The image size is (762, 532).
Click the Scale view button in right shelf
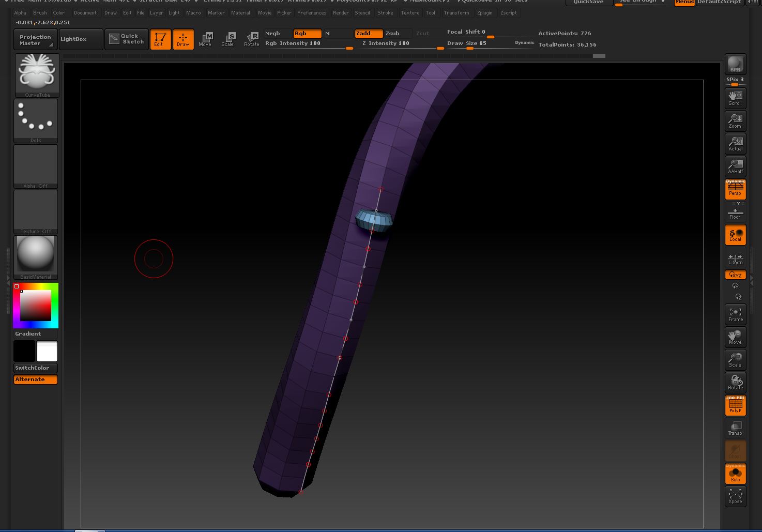pos(735,359)
